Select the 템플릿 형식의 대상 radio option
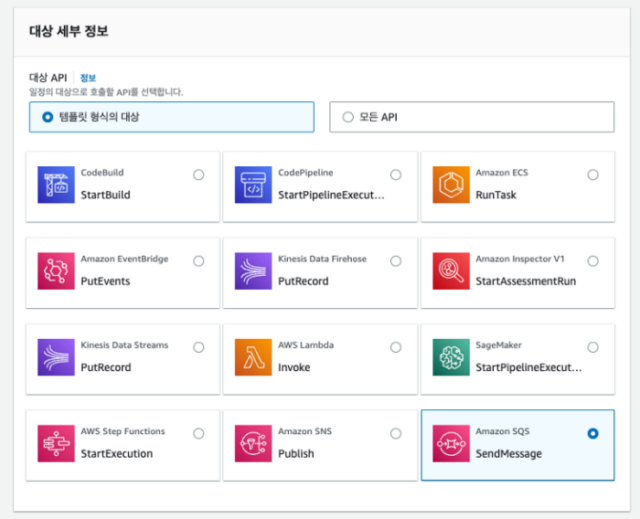This screenshot has height=519, width=640. [x=48, y=117]
